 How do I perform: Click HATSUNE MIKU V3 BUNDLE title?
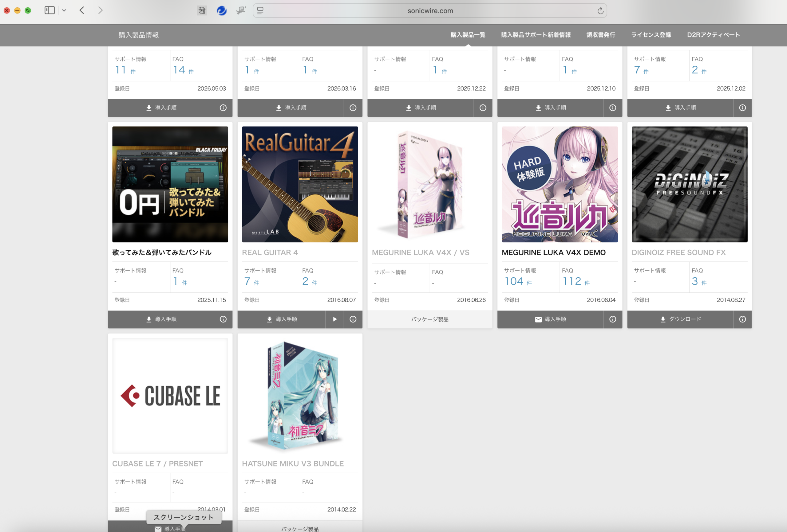pos(293,464)
